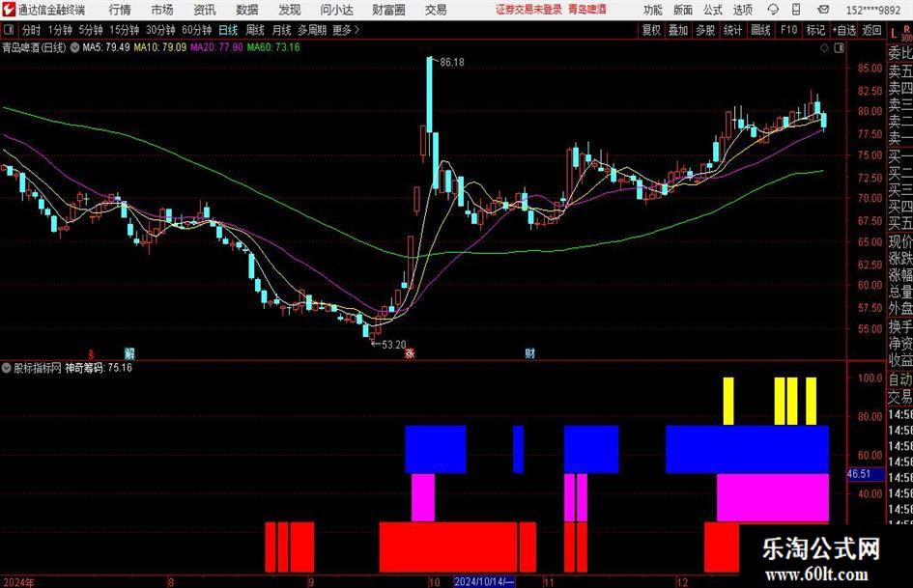913x588 pixels.
Task: Select the 多周期 tab
Action: coord(312,30)
